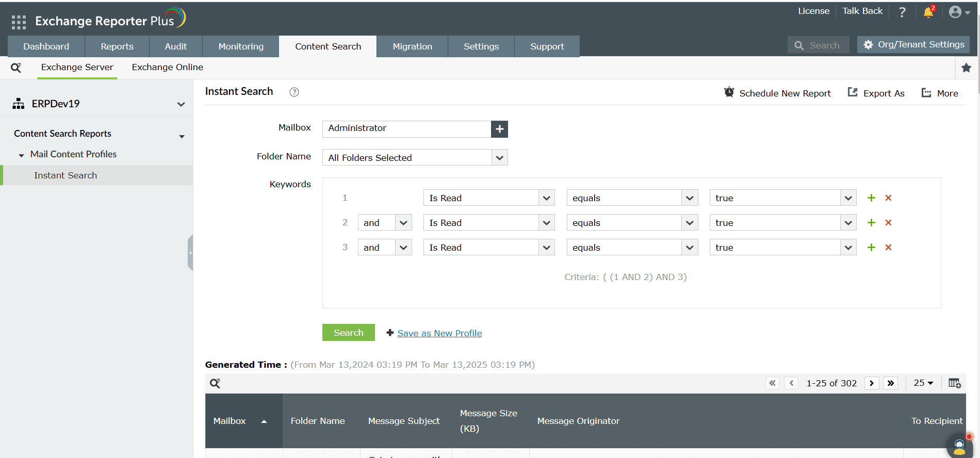Go to previous page of results
Image resolution: width=980 pixels, height=458 pixels.
click(791, 383)
